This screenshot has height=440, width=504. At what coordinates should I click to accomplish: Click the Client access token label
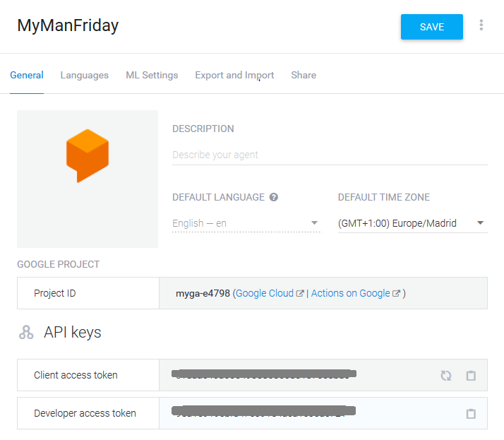point(76,375)
